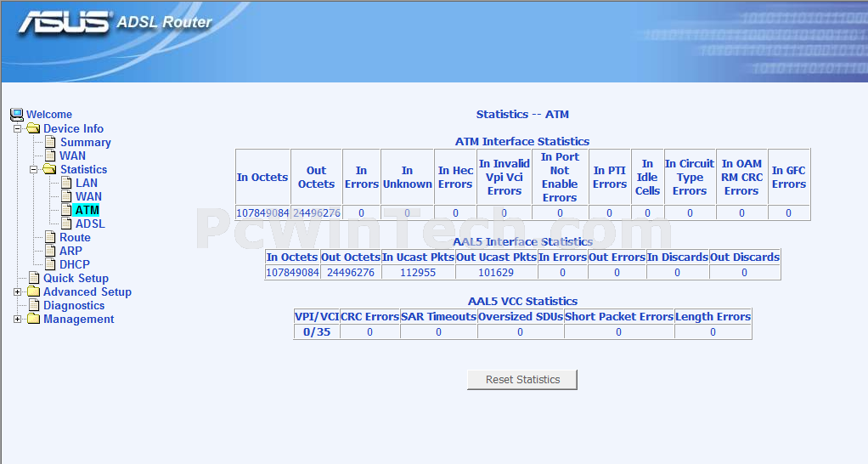Click the Out Discards column header

tap(745, 257)
